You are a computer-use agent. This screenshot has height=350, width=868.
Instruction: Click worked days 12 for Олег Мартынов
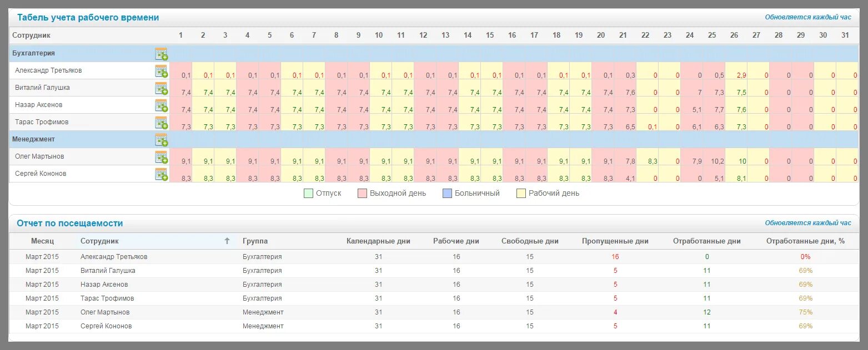707,312
